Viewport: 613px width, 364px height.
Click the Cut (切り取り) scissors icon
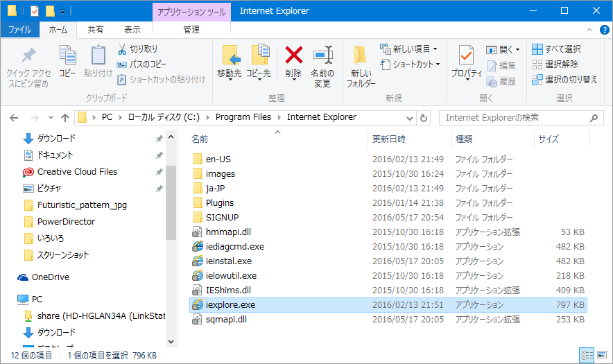click(x=122, y=49)
